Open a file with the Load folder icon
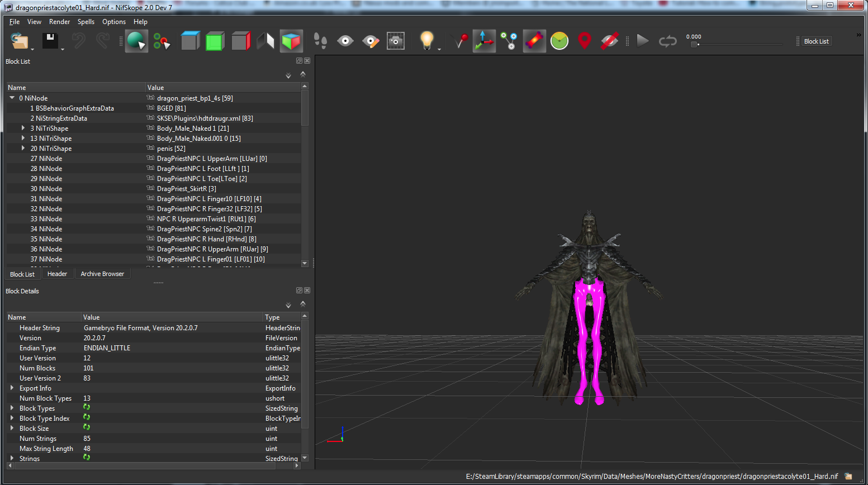Screen dimensions: 868x485 pos(19,41)
